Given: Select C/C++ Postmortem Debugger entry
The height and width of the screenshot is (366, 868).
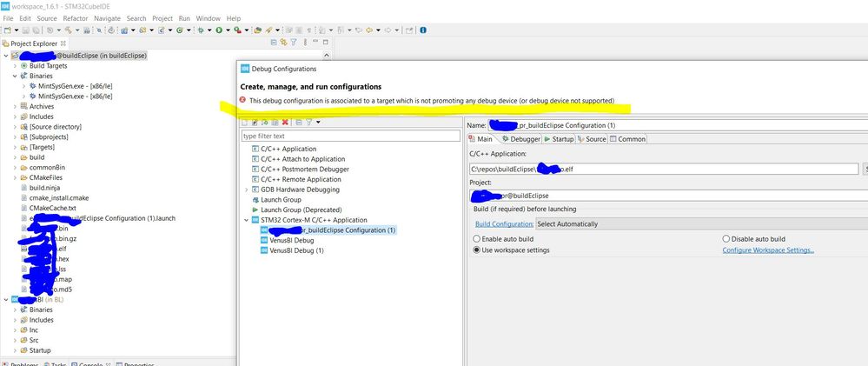Looking at the screenshot, I should point(304,170).
